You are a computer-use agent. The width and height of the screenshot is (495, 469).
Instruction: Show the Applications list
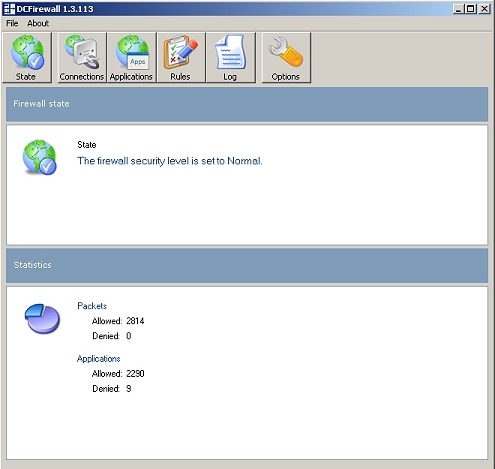point(131,58)
